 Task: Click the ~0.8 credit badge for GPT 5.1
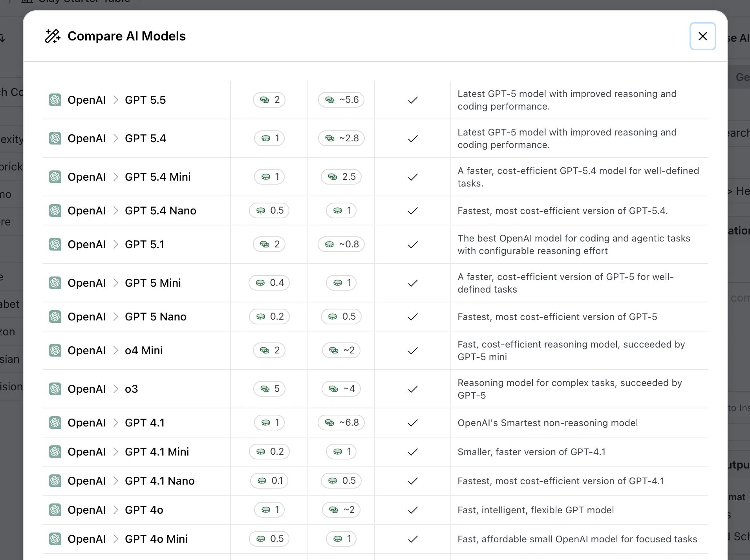pos(341,244)
